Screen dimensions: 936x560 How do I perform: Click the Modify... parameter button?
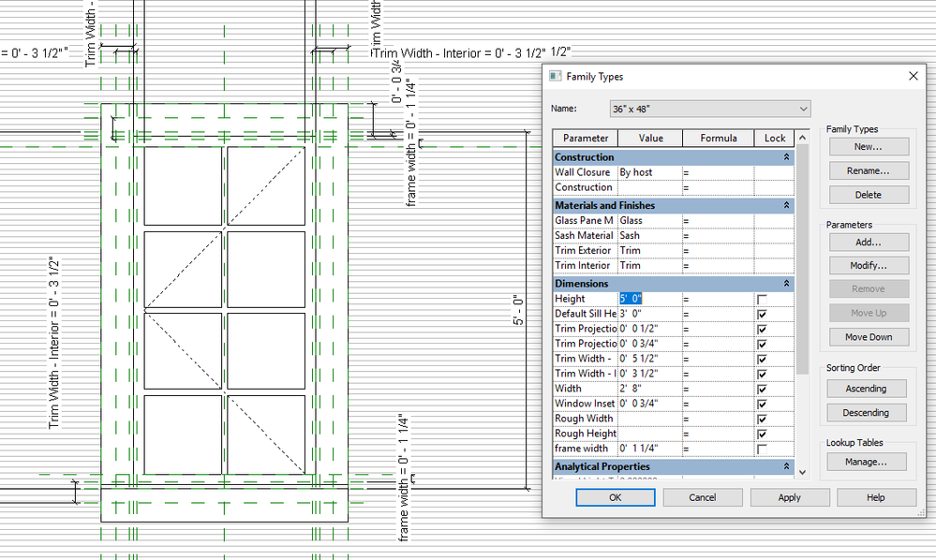(x=869, y=265)
